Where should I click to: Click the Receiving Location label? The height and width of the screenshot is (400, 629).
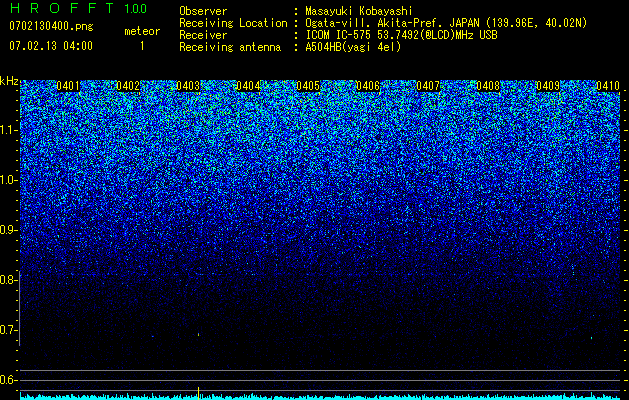[233, 23]
